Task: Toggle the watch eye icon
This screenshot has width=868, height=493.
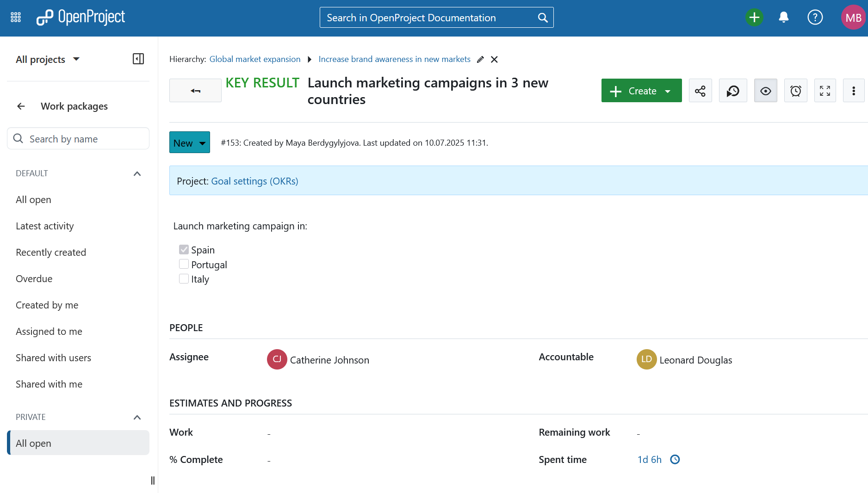Action: (x=765, y=91)
